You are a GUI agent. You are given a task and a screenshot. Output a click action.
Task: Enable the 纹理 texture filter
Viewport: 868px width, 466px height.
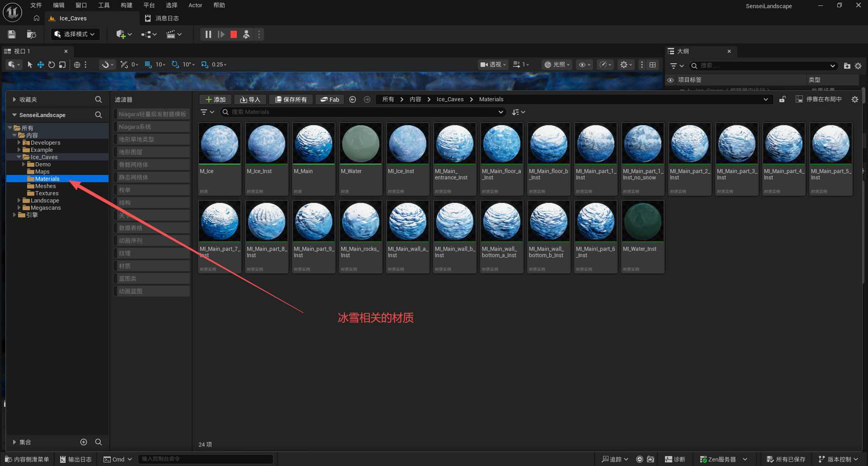pos(151,254)
